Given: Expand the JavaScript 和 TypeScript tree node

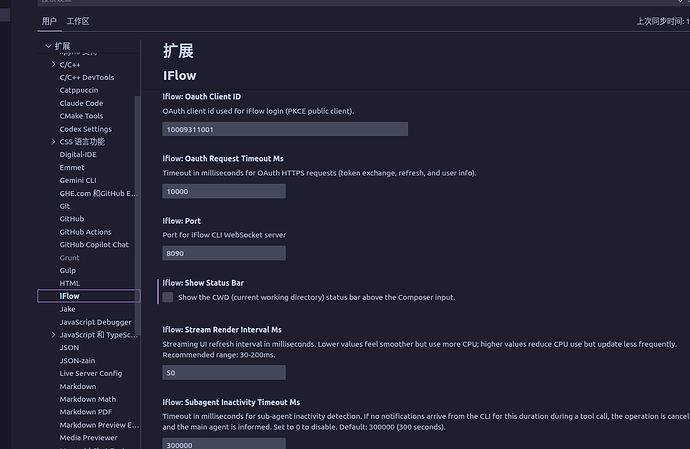Looking at the screenshot, I should click(x=54, y=335).
